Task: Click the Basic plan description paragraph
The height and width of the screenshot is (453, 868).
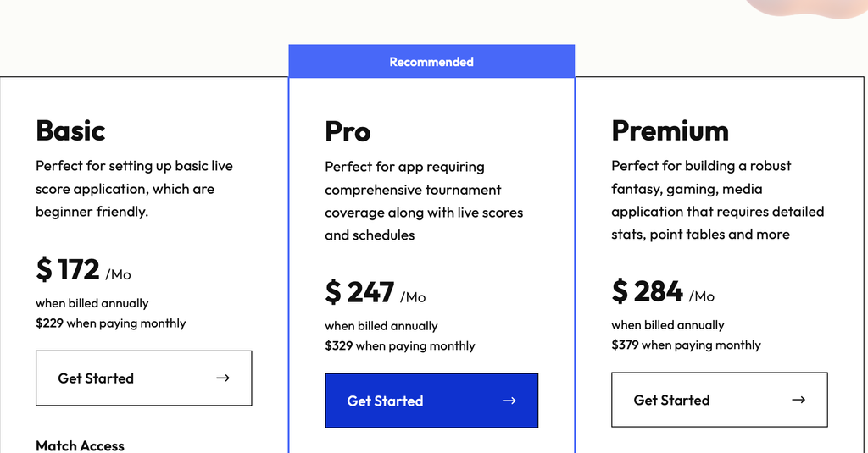Action: (135, 189)
